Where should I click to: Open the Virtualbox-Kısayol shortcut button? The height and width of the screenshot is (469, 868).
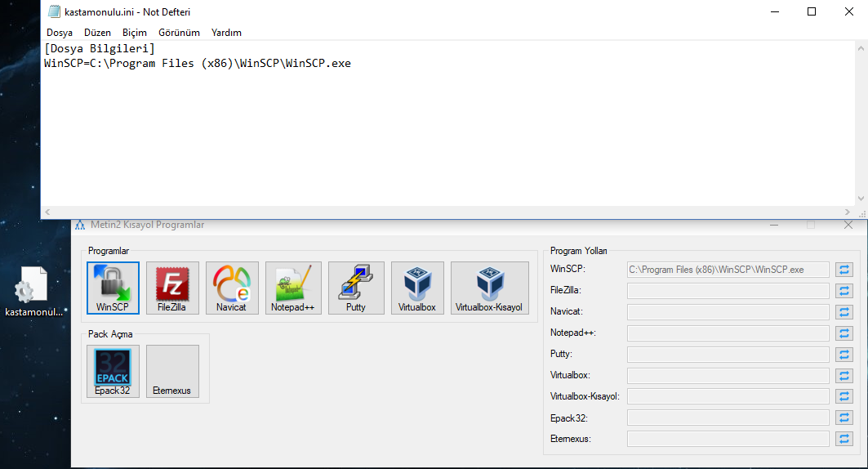pos(489,288)
